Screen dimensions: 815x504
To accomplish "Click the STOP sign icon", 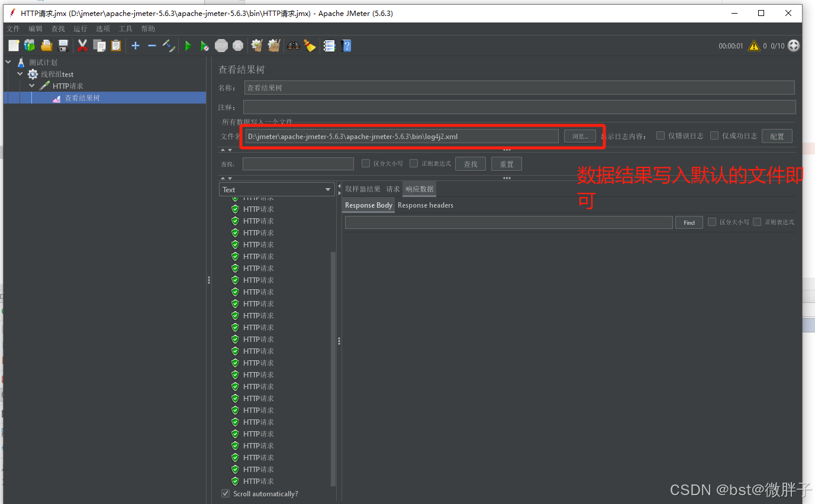I will (x=221, y=46).
